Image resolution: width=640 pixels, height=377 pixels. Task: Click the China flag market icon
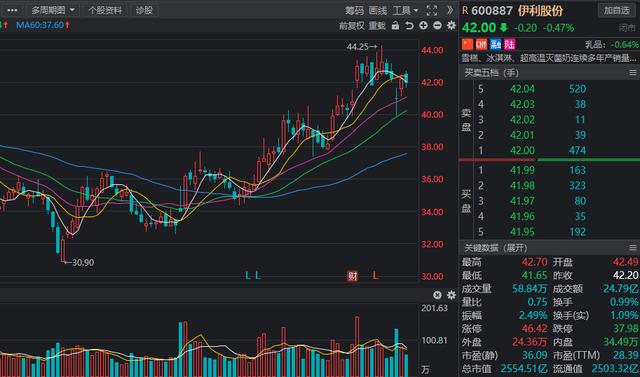(467, 44)
